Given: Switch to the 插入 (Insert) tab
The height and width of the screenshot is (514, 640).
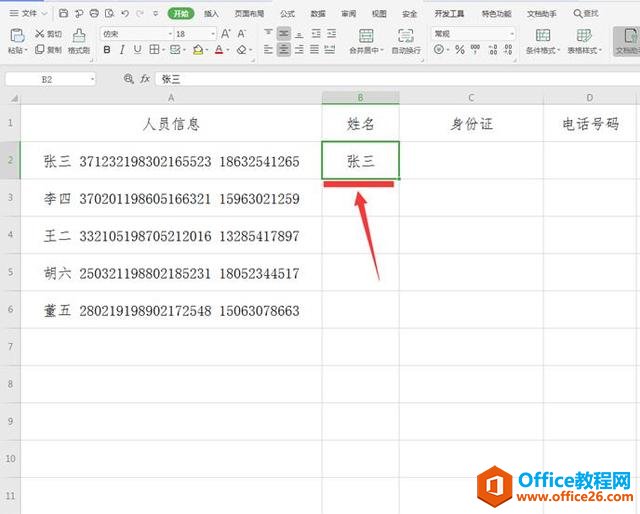Looking at the screenshot, I should click(x=211, y=13).
